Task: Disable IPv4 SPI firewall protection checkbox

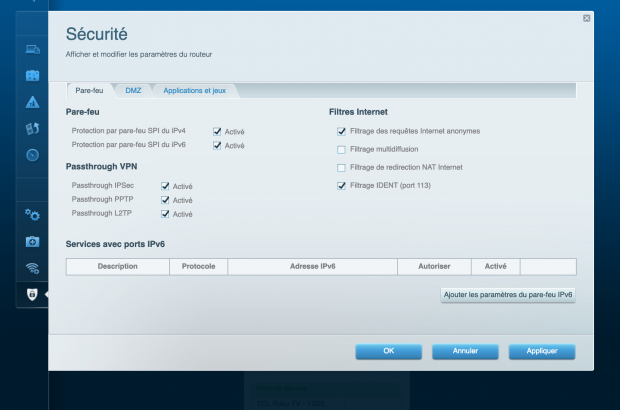Action: pyautogui.click(x=217, y=131)
